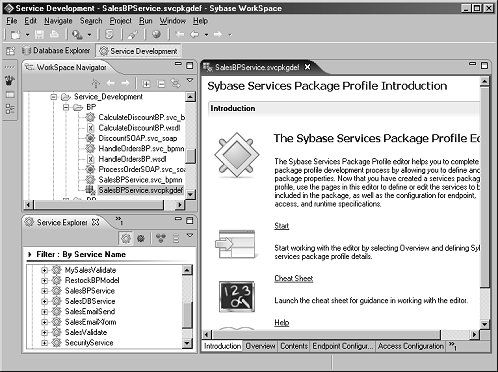Expand Filter : By Service Name section
Viewport: 498px width, 372px height.
[x=30, y=254]
